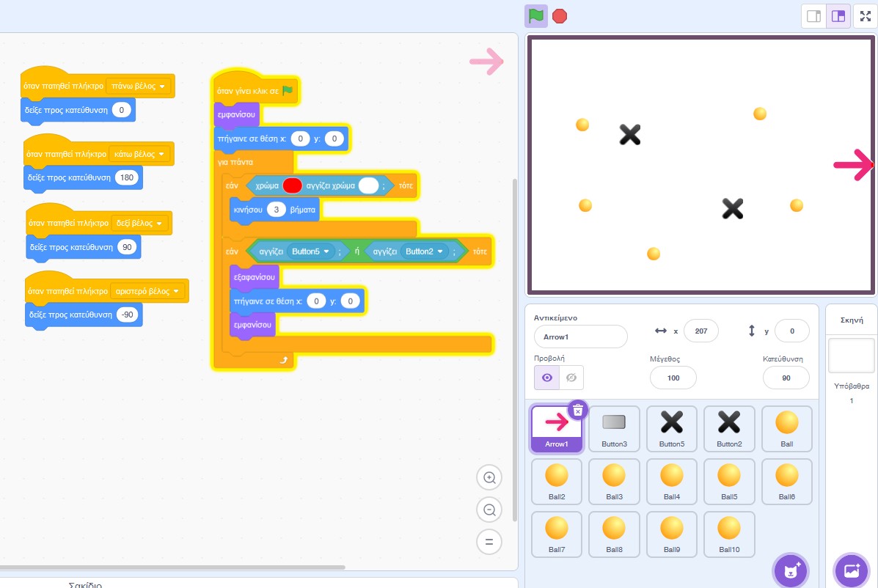The height and width of the screenshot is (588, 878).
Task: Zoom in the code workspace
Action: point(489,478)
